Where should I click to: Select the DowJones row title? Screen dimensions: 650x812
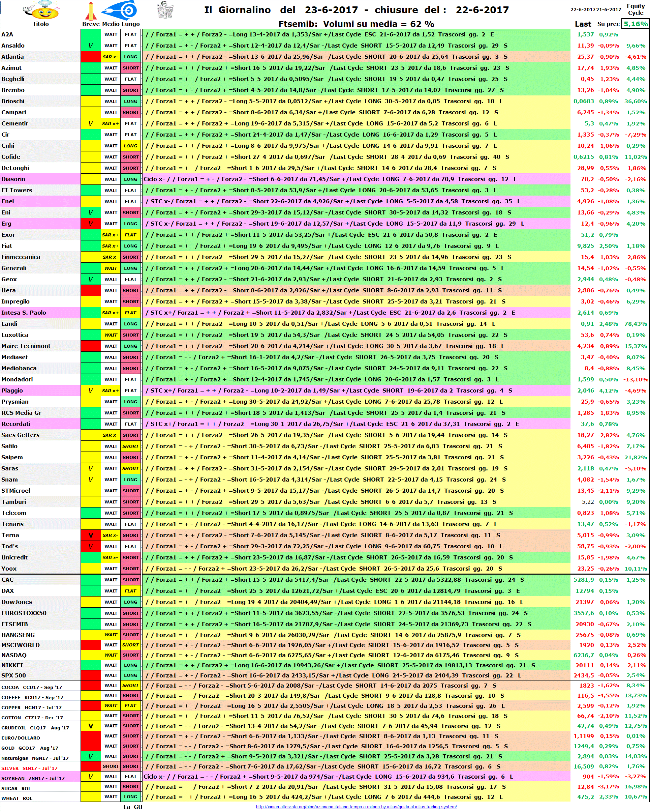pyautogui.click(x=17, y=602)
